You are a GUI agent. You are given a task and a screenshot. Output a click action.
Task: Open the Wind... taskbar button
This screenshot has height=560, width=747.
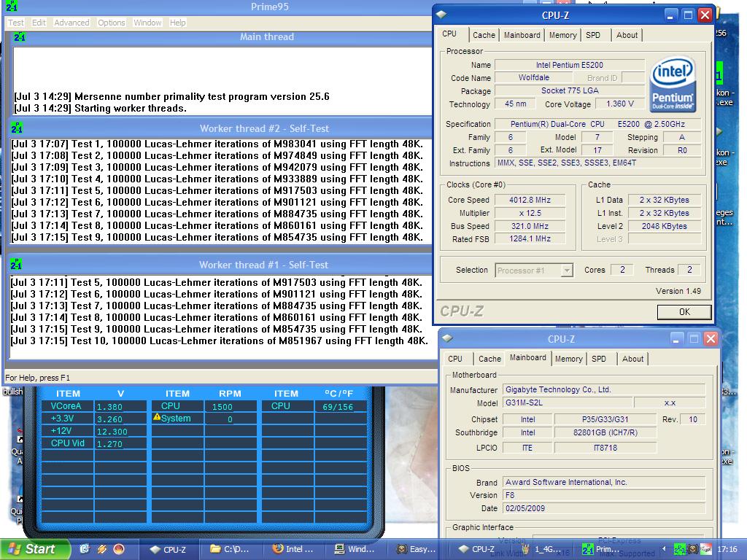click(356, 550)
